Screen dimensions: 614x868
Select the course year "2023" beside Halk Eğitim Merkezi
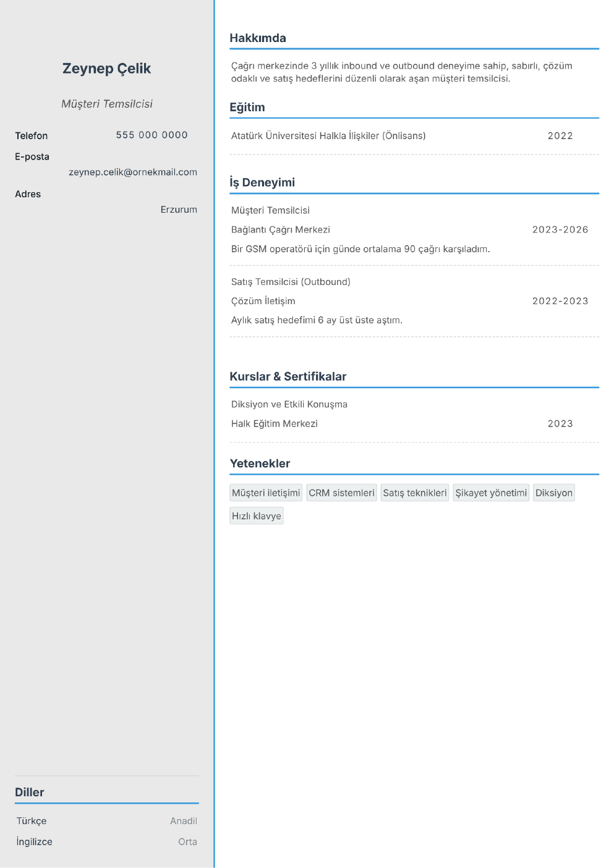[560, 424]
